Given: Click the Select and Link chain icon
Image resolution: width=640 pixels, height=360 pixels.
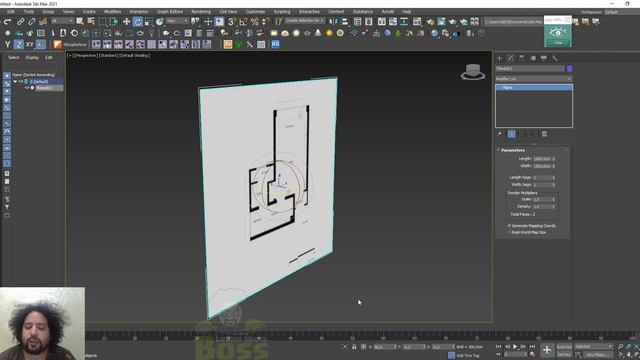Looking at the screenshot, I should tap(20, 22).
